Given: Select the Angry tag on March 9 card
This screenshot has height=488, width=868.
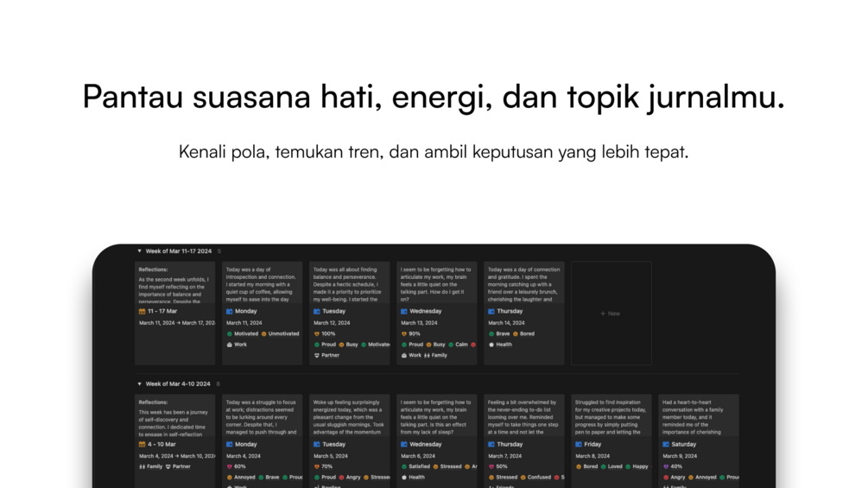Looking at the screenshot, I should [x=675, y=477].
